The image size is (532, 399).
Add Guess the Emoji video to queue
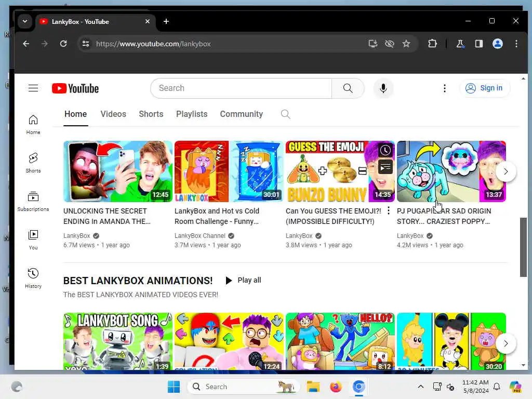click(385, 167)
